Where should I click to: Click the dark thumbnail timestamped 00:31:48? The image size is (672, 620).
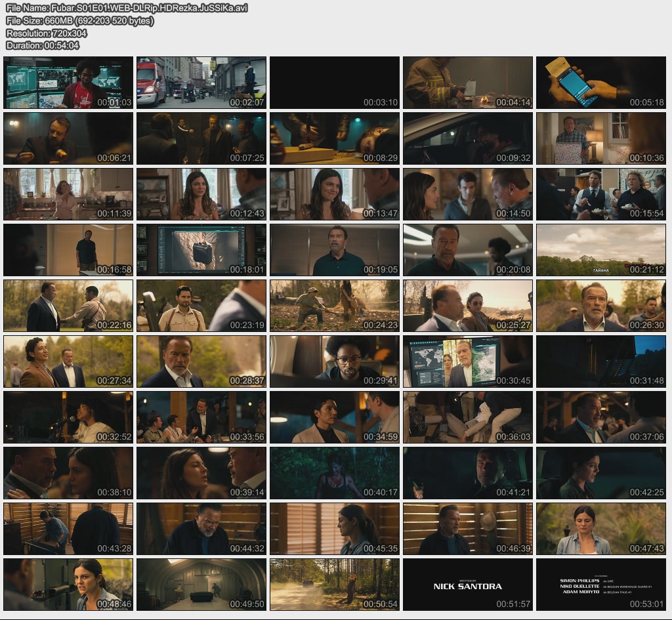coord(601,362)
